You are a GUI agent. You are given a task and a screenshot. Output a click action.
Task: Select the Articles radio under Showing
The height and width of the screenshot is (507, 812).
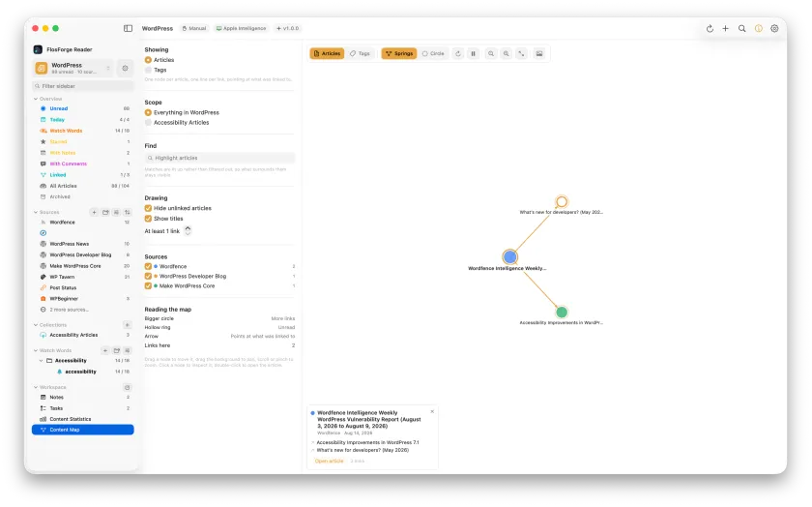point(148,60)
